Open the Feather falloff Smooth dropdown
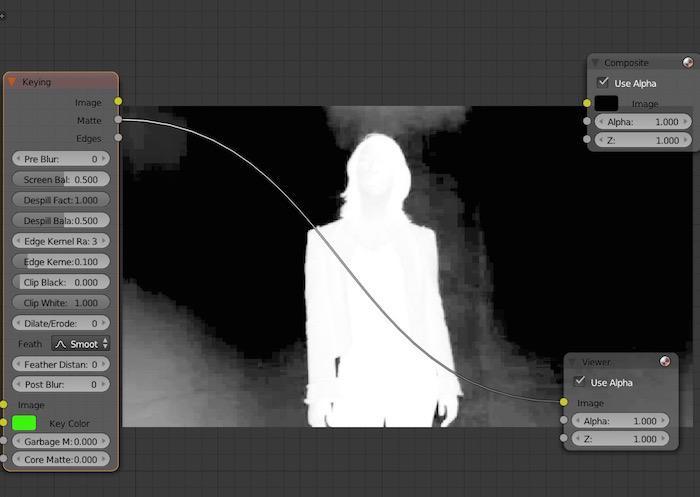 [80, 344]
